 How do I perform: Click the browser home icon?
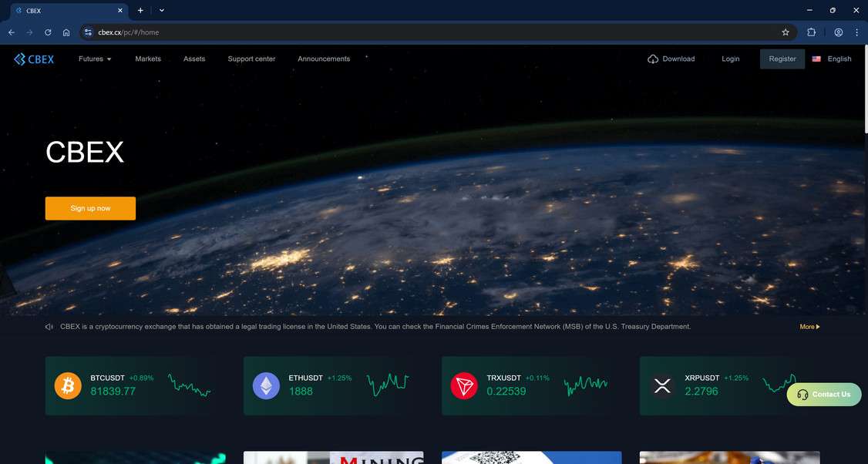click(66, 32)
